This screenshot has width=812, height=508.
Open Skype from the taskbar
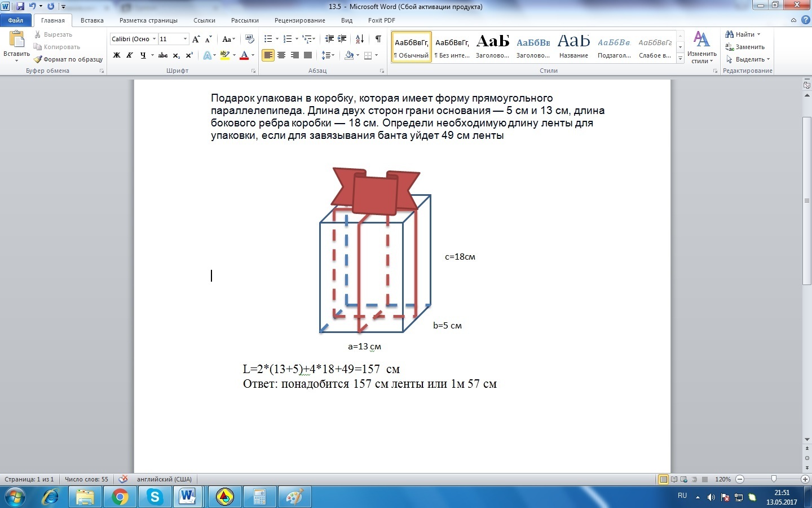click(155, 497)
